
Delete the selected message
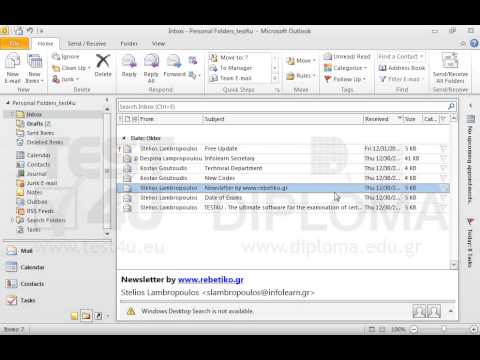pos(103,66)
